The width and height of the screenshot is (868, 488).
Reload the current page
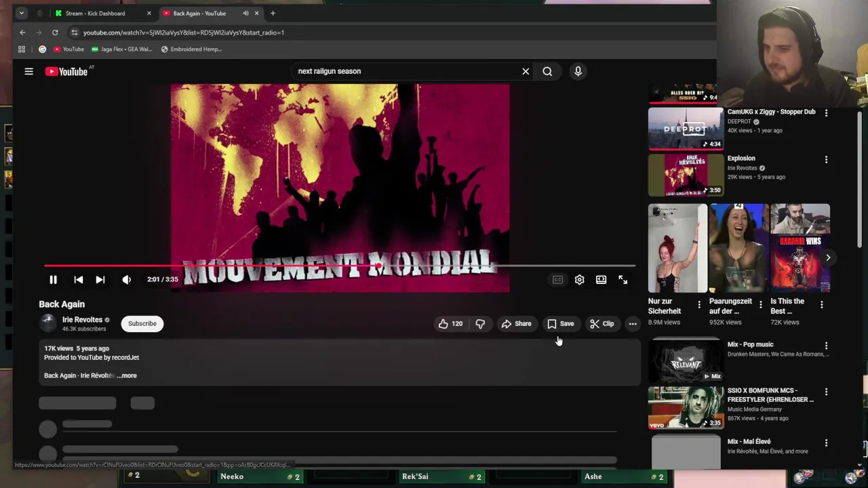(x=55, y=33)
